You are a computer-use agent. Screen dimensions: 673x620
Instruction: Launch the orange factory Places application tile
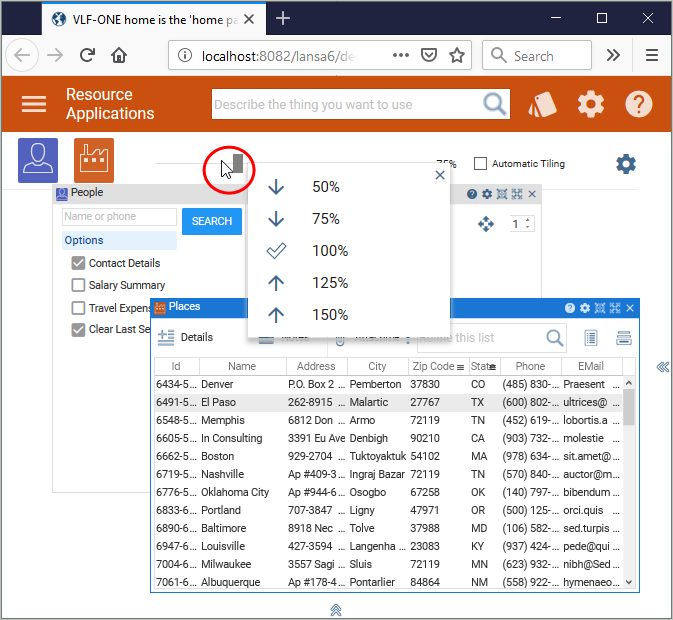coord(94,160)
